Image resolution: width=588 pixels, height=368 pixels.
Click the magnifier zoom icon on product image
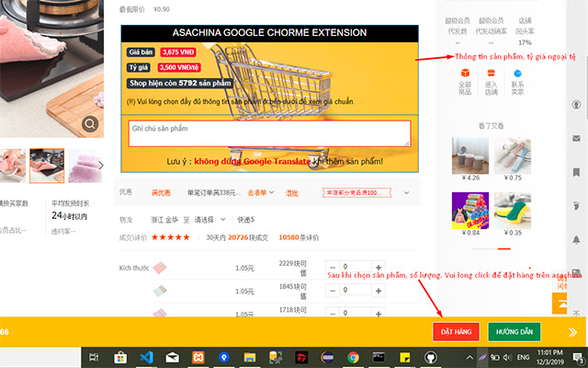click(x=90, y=123)
